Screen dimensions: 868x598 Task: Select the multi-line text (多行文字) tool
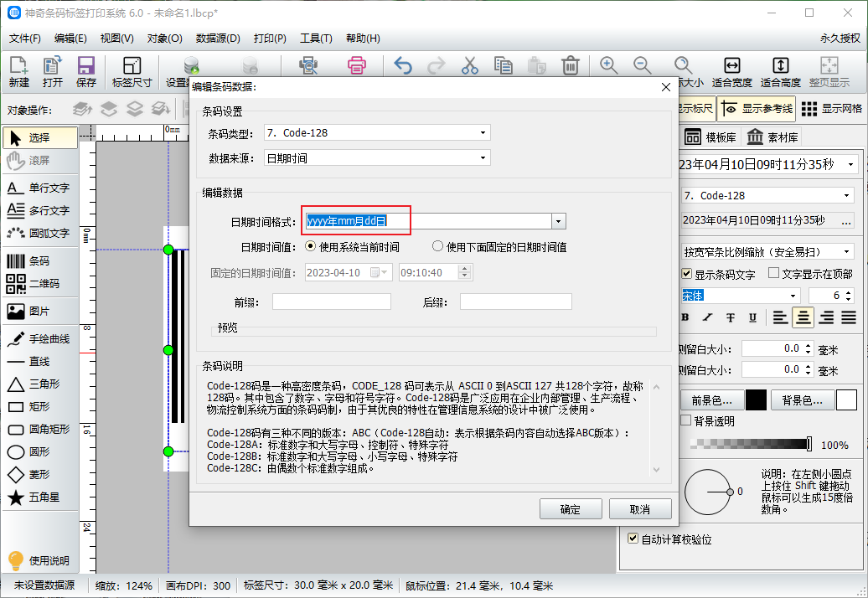[40, 211]
